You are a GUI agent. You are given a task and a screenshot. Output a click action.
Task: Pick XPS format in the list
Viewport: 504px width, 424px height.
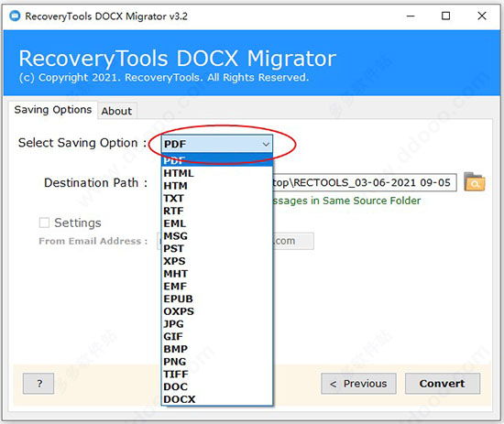pyautogui.click(x=217, y=261)
